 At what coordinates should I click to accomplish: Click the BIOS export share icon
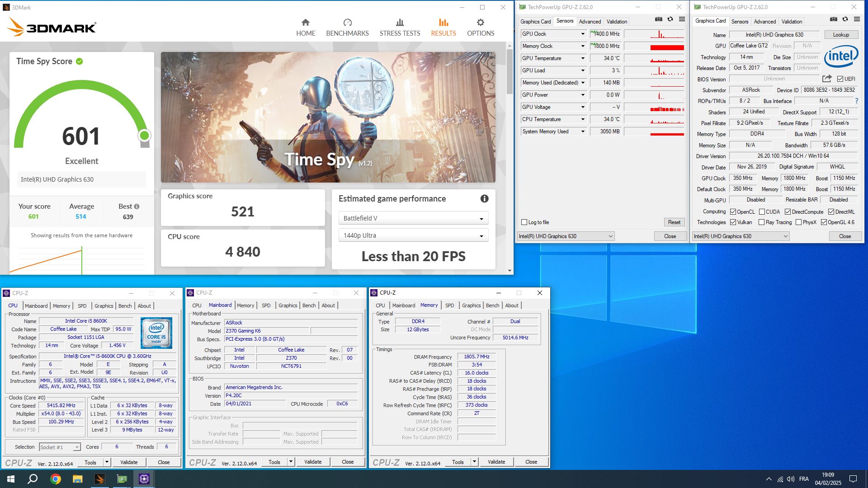click(827, 79)
